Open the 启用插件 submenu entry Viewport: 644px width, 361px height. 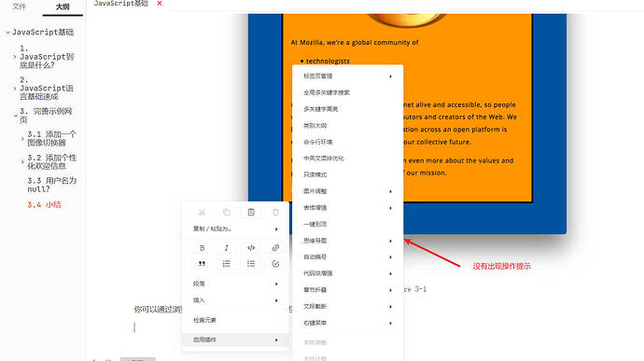tap(235, 340)
